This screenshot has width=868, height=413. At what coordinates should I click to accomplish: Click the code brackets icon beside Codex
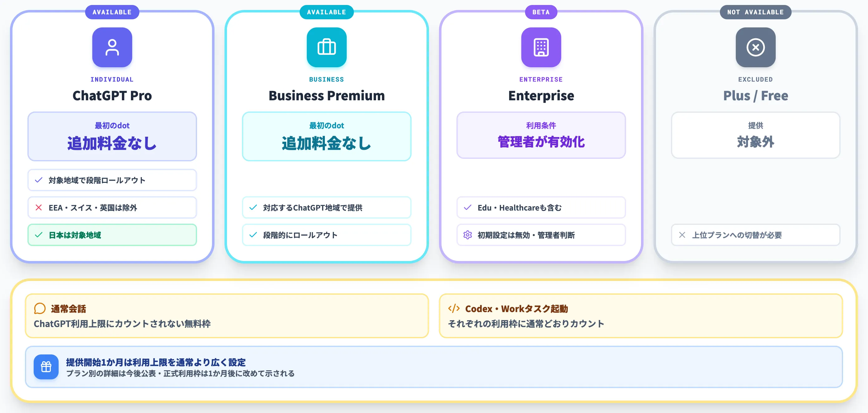[x=454, y=308]
